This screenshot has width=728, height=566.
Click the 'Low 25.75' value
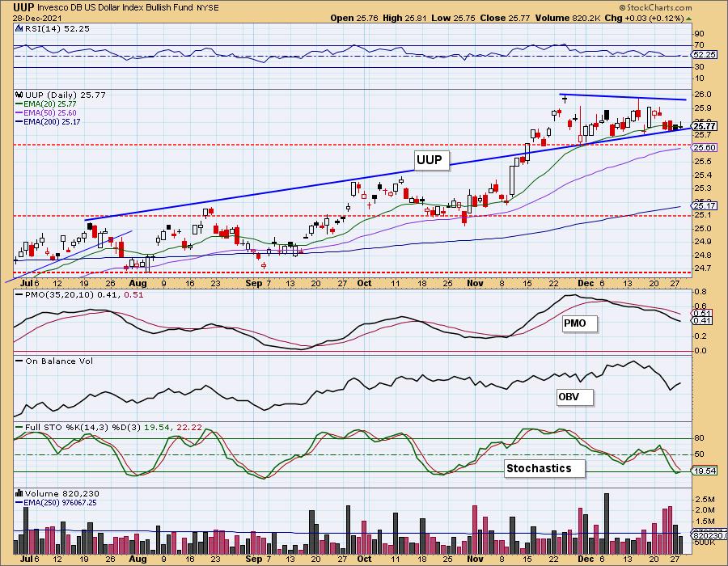tap(453, 18)
